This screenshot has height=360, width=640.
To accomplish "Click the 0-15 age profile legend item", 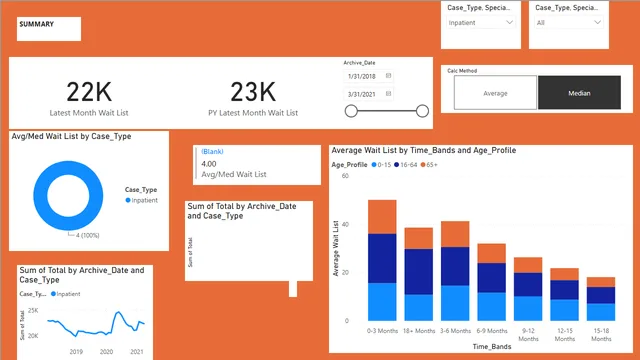I will (x=381, y=164).
